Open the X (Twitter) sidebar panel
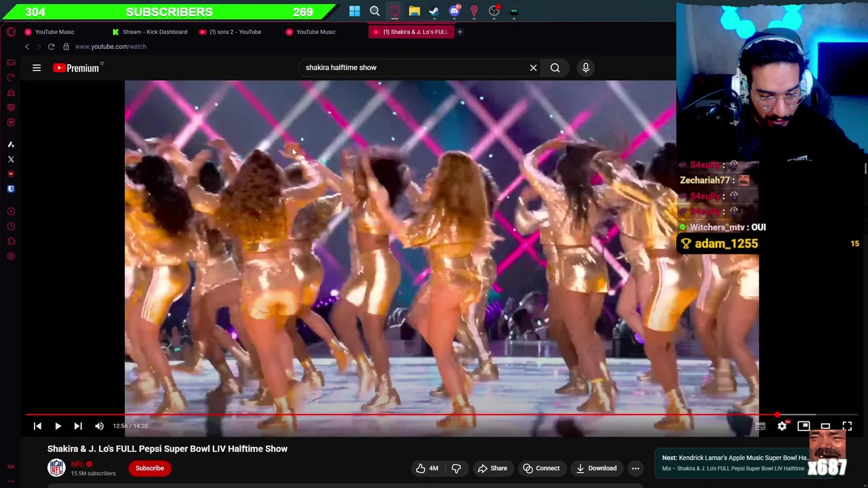Image resolution: width=868 pixels, height=488 pixels. [x=11, y=159]
